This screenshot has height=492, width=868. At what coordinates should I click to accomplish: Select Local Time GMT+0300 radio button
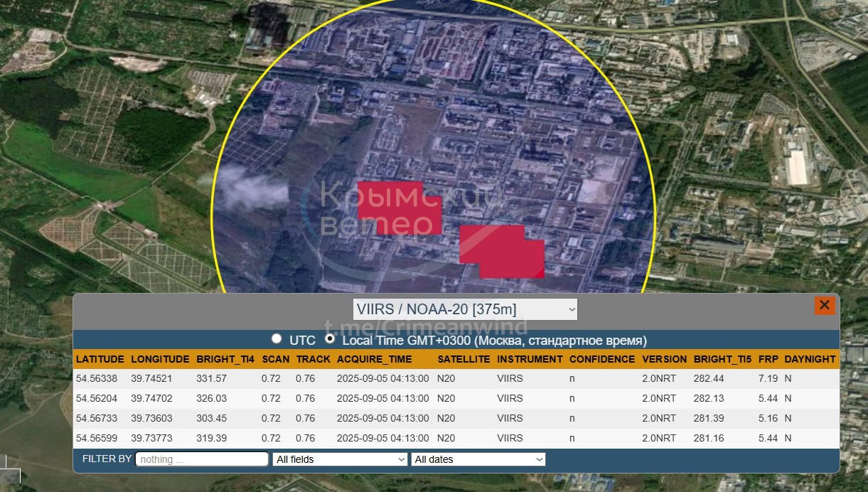pos(330,340)
